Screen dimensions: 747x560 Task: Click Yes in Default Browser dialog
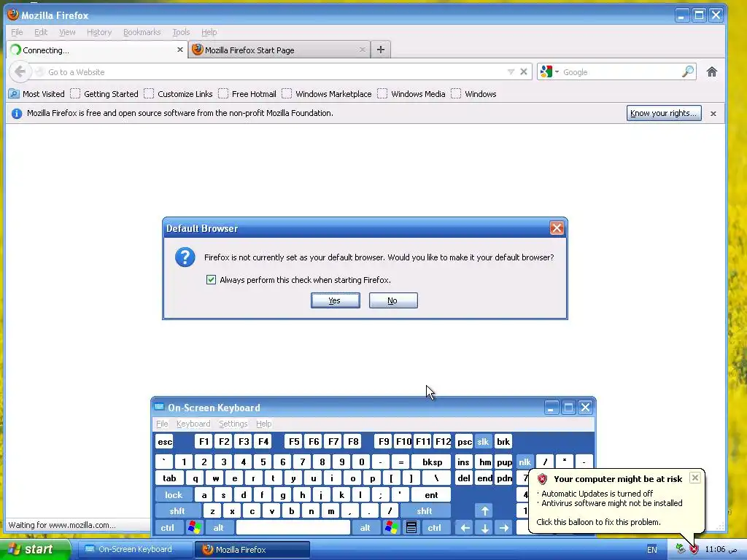pos(335,300)
